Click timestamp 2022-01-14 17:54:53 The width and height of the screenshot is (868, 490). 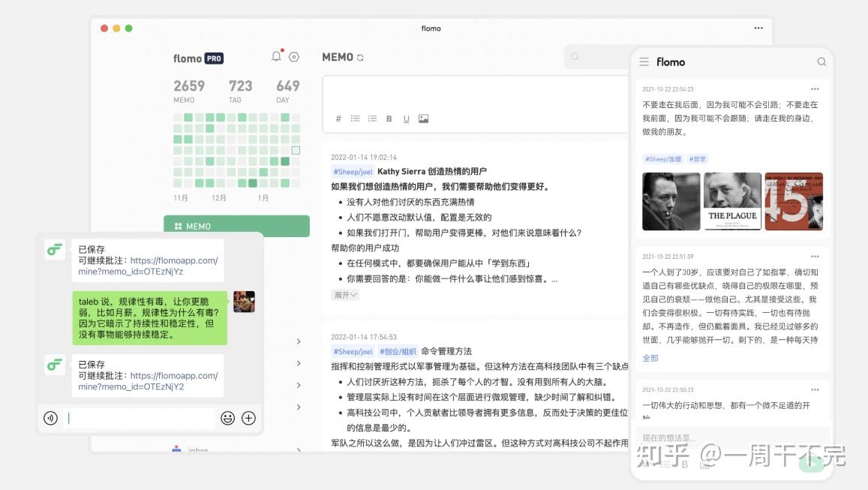pos(364,337)
